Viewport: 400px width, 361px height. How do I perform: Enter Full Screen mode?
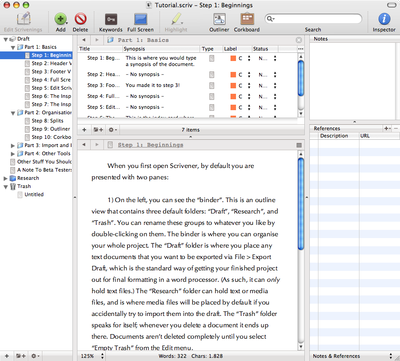tap(141, 19)
